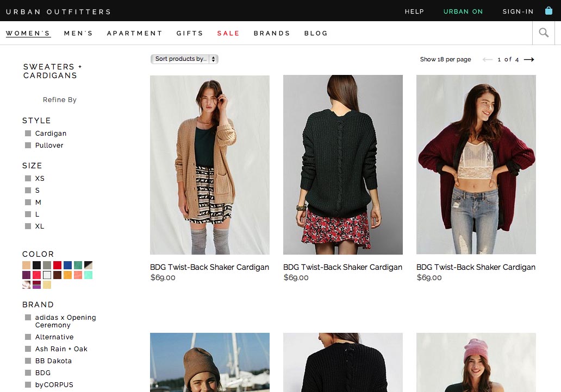This screenshot has width=561, height=392.
Task: Select the XS size checkbox
Action: click(28, 179)
